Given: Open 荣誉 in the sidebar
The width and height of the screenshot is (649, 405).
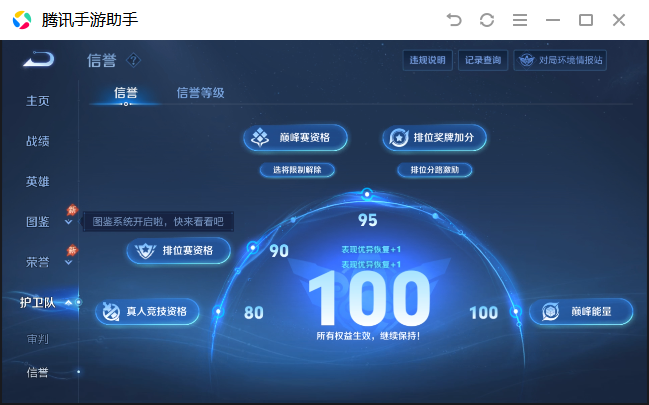Looking at the screenshot, I should 38,262.
